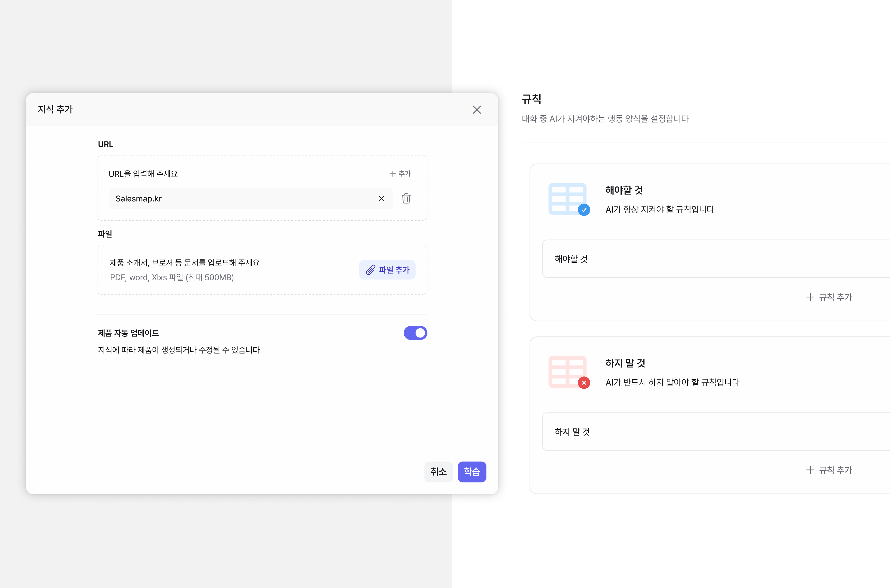
Task: Click the 취소 button
Action: coord(438,472)
